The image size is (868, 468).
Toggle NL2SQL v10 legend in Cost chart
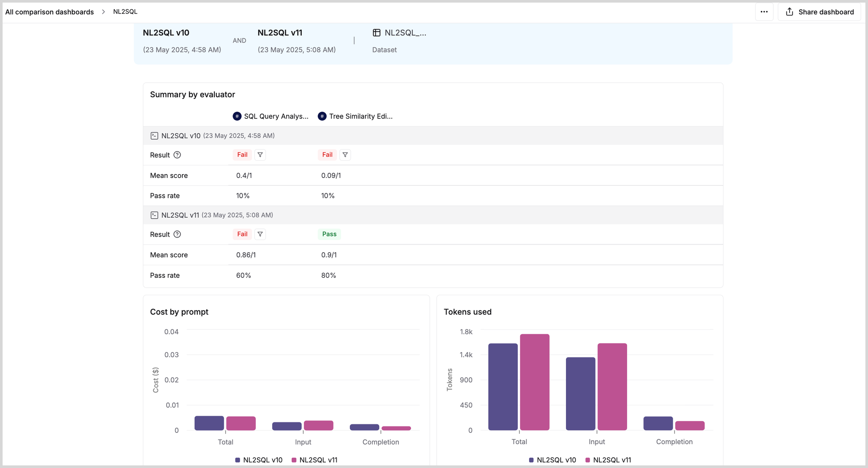pyautogui.click(x=259, y=460)
